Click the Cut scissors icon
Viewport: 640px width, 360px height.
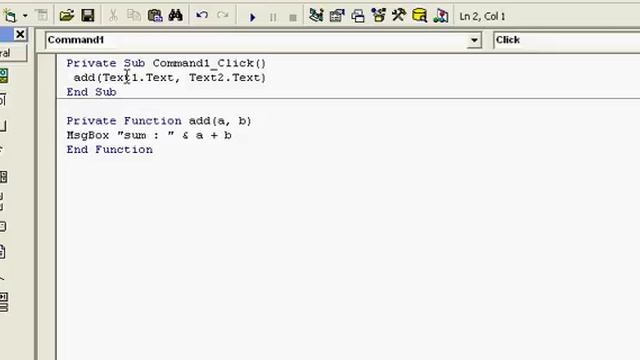pos(113,16)
